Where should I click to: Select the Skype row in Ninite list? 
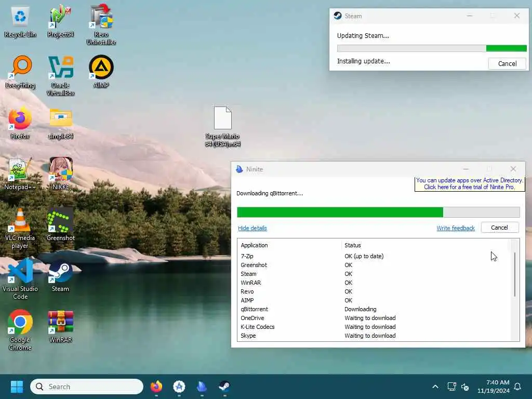[373, 336]
